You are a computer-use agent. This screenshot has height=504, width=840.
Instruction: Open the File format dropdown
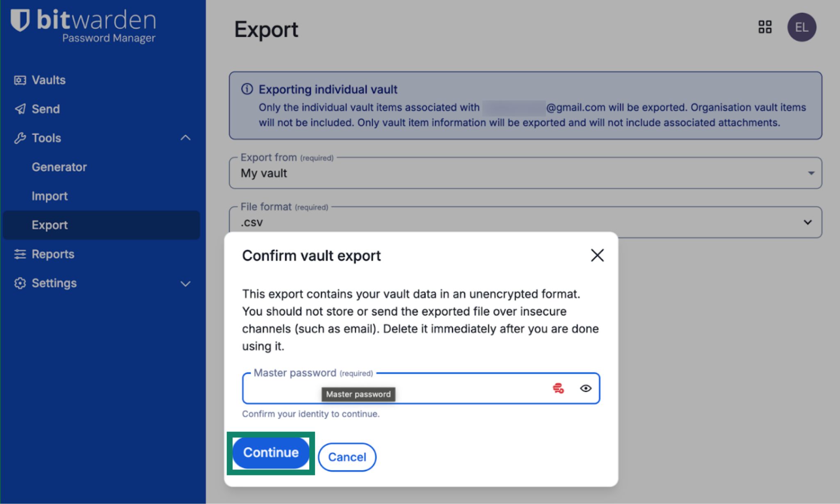(525, 222)
